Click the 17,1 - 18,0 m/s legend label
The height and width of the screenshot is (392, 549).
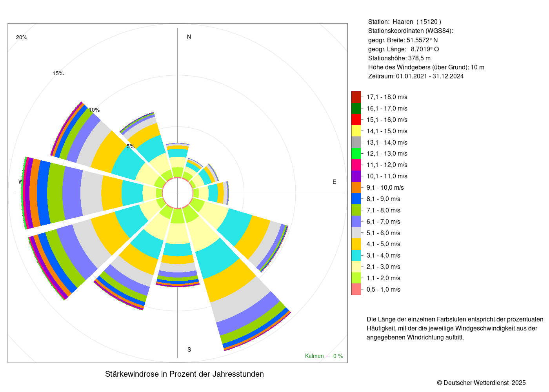click(387, 97)
